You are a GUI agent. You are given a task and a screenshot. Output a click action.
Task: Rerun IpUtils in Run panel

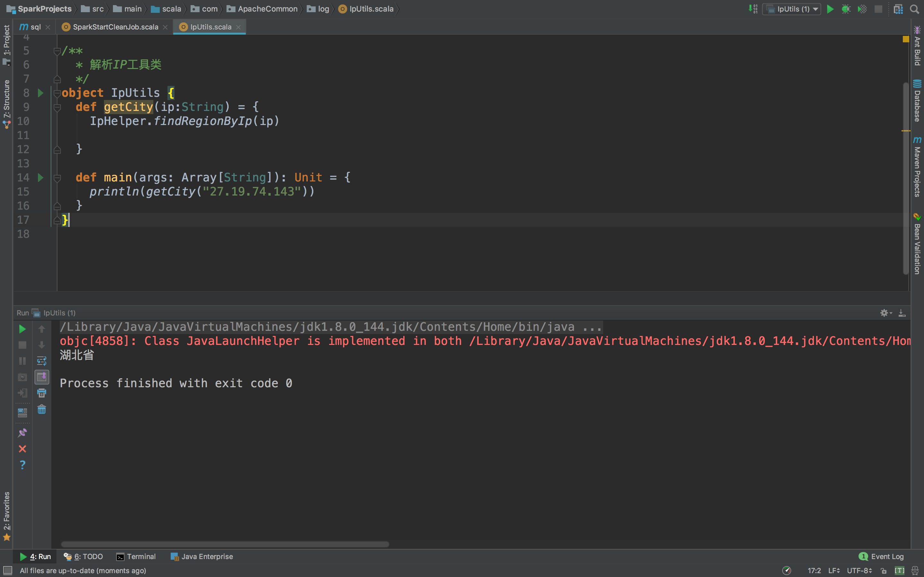(x=22, y=329)
